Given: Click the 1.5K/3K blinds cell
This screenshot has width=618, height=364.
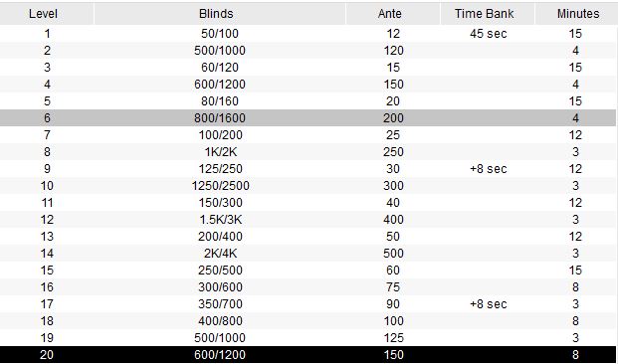Looking at the screenshot, I should pos(220,220).
